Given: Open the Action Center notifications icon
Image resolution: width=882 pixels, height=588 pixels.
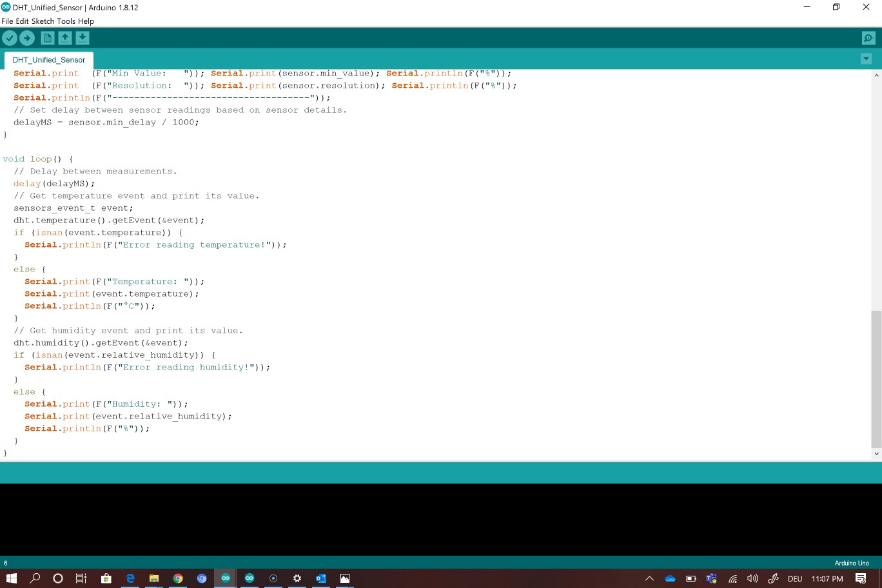Looking at the screenshot, I should click(x=861, y=578).
